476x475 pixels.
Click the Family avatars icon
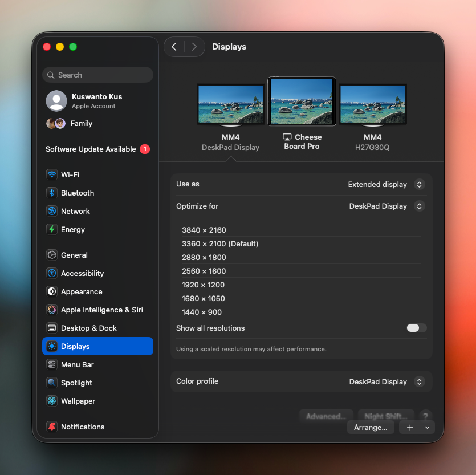56,123
